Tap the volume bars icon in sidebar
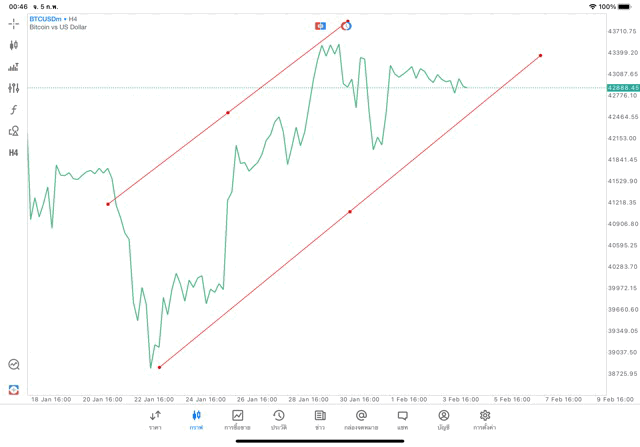This screenshot has height=447, width=640. (x=14, y=67)
